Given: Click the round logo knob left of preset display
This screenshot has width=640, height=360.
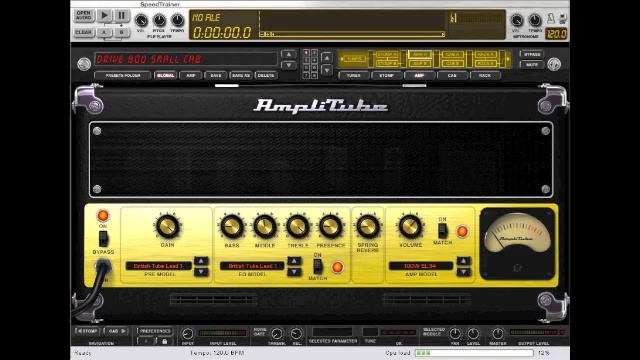Looking at the screenshot, I should point(84,64).
